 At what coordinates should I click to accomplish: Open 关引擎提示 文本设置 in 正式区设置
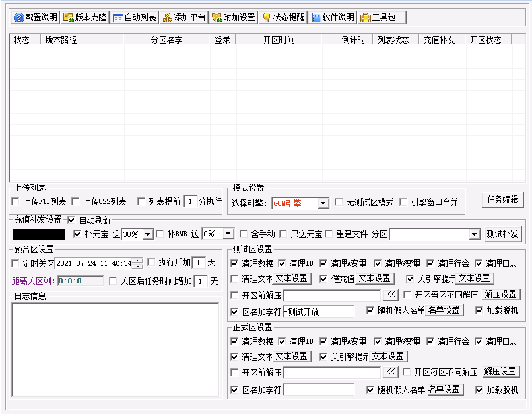tap(388, 357)
